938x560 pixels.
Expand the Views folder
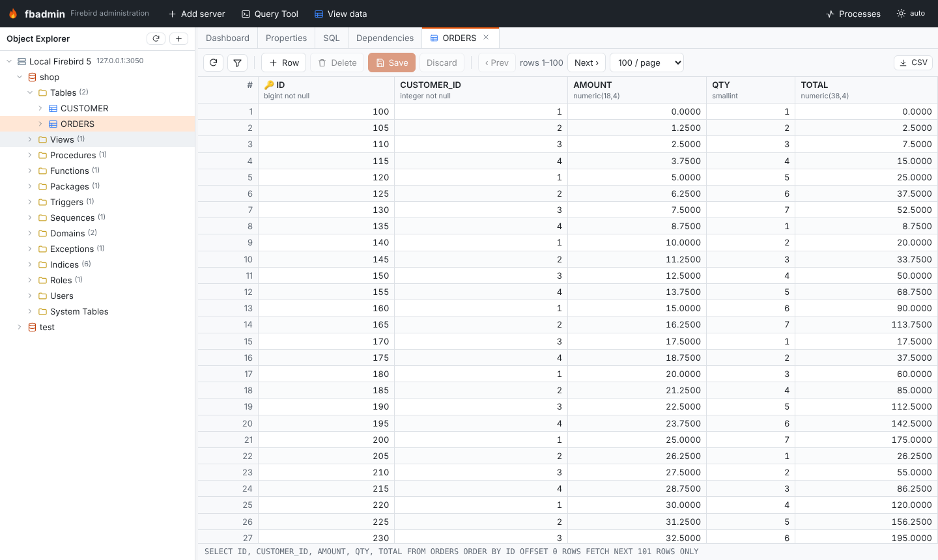point(30,139)
